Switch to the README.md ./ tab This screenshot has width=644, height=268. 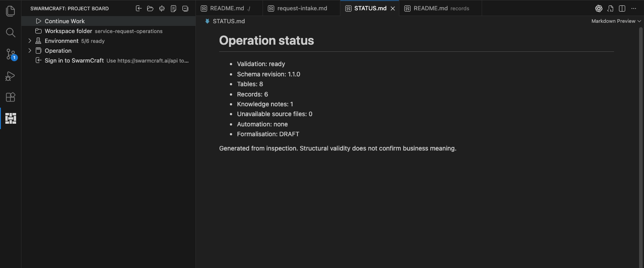pos(229,8)
